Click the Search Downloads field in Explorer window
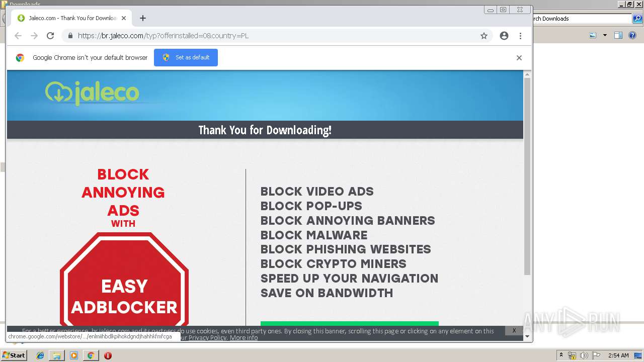 pyautogui.click(x=582, y=19)
